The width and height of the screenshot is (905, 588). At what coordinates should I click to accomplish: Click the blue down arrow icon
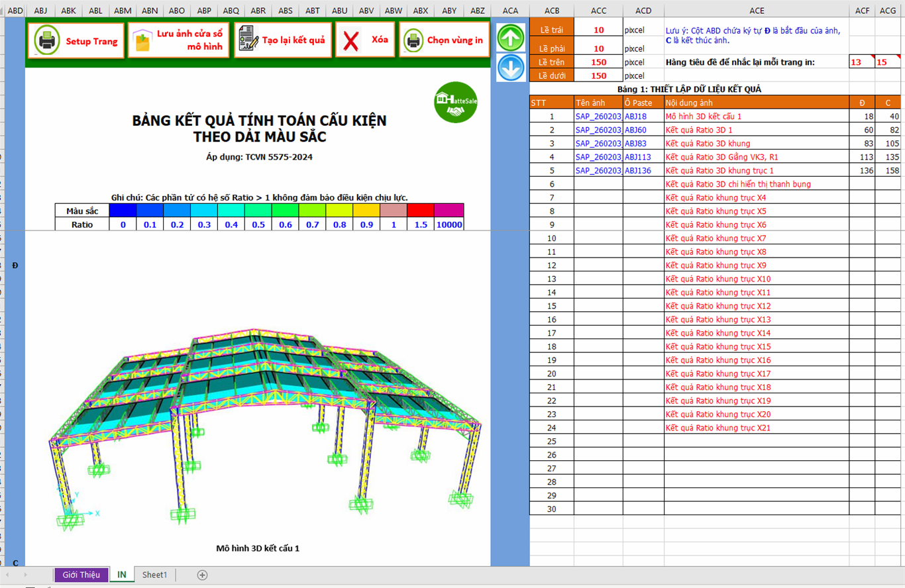click(510, 68)
